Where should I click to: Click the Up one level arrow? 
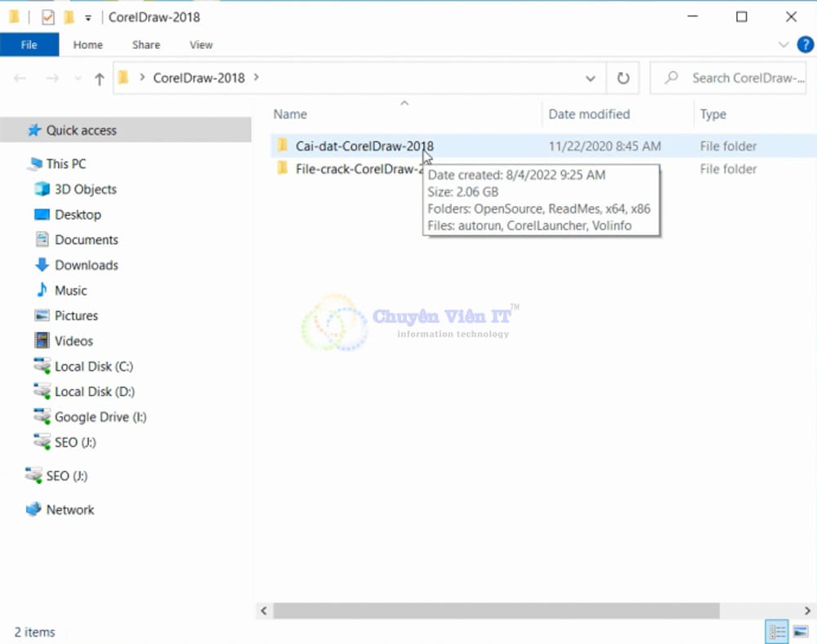[99, 78]
